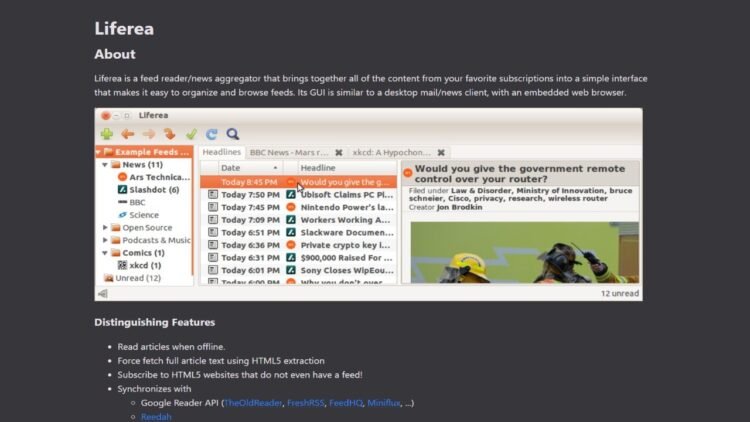
Task: Select the '$900,000 Raised For ...' headline
Action: pyautogui.click(x=346, y=258)
